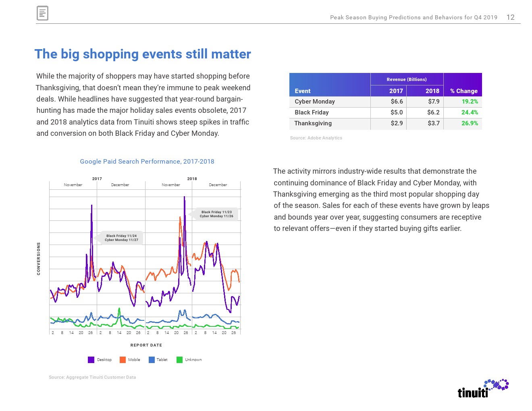This screenshot has height=411, width=532.
Task: Select the 19.2% change value
Action: point(470,102)
